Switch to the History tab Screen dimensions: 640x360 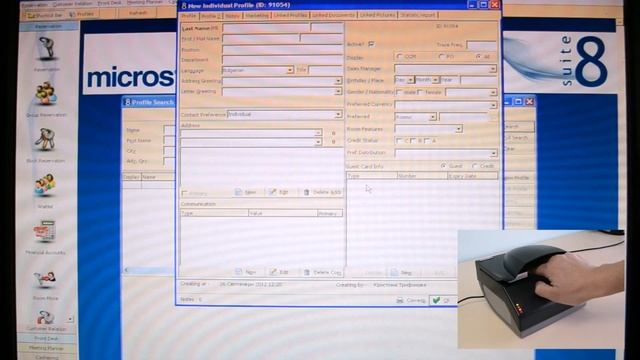click(x=232, y=16)
